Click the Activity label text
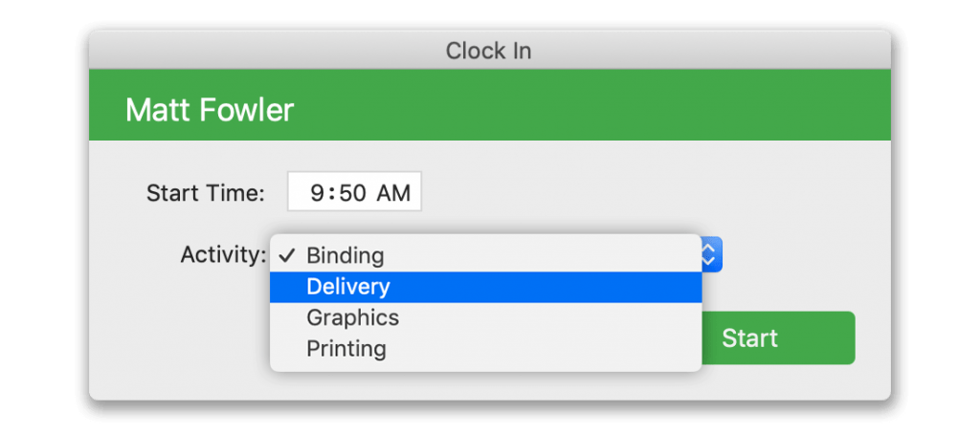The height and width of the screenshot is (434, 980). point(224,255)
